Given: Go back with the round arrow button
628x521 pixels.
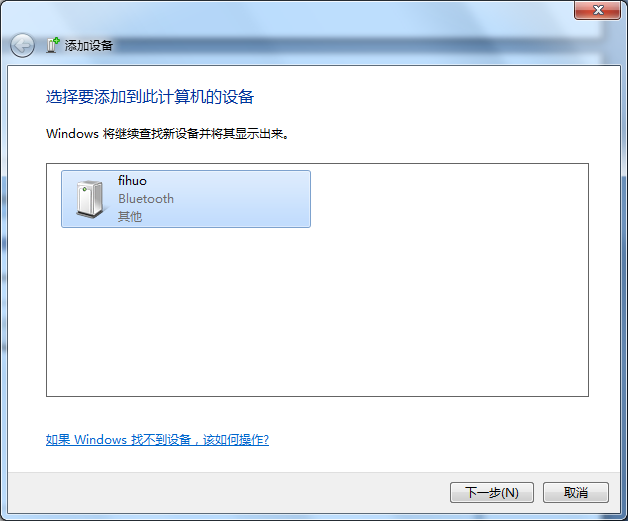Looking at the screenshot, I should (22, 45).
